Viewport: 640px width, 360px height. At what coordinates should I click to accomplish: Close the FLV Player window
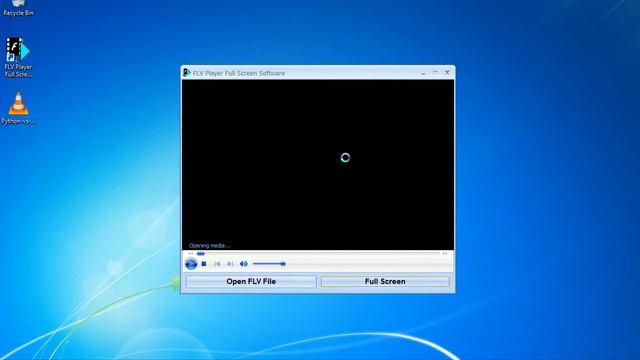[x=447, y=72]
